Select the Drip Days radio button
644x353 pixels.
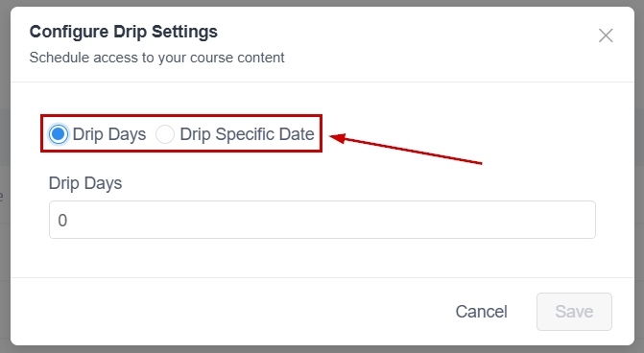[x=59, y=134]
